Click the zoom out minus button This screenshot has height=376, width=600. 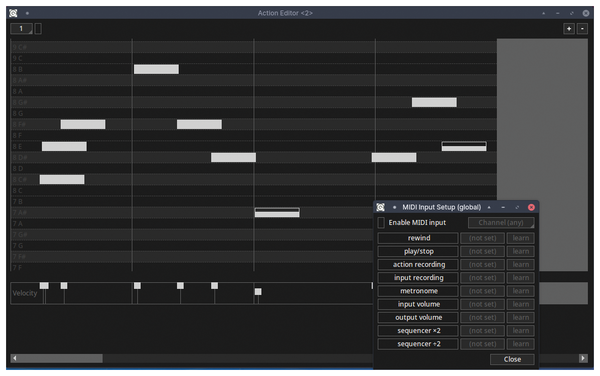coord(582,29)
